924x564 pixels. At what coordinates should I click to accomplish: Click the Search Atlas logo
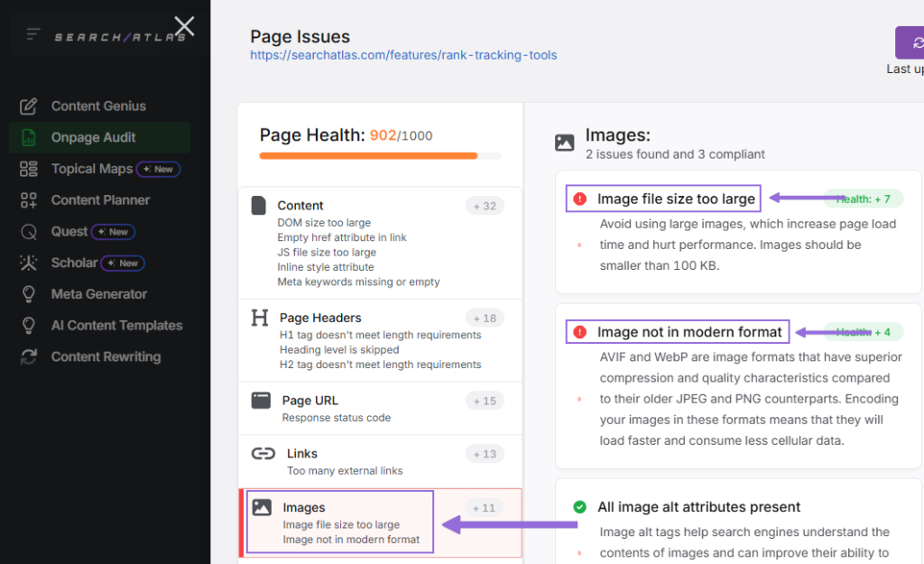tap(120, 37)
